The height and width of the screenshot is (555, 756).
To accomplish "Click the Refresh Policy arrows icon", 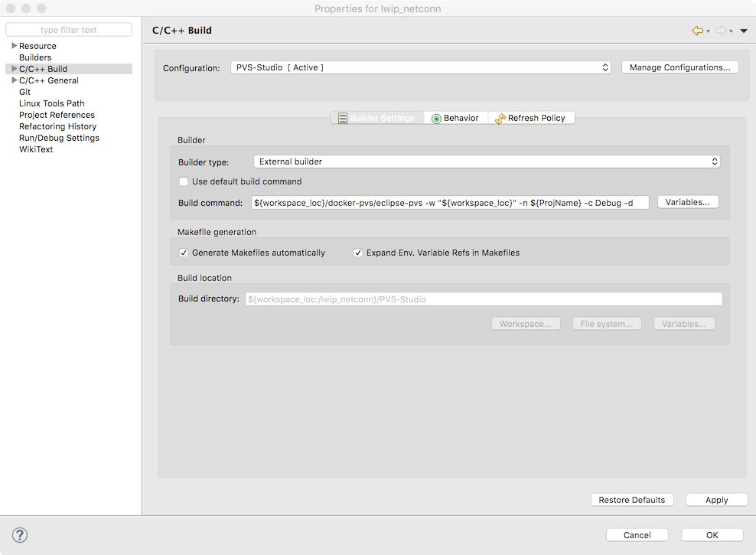I will point(500,118).
